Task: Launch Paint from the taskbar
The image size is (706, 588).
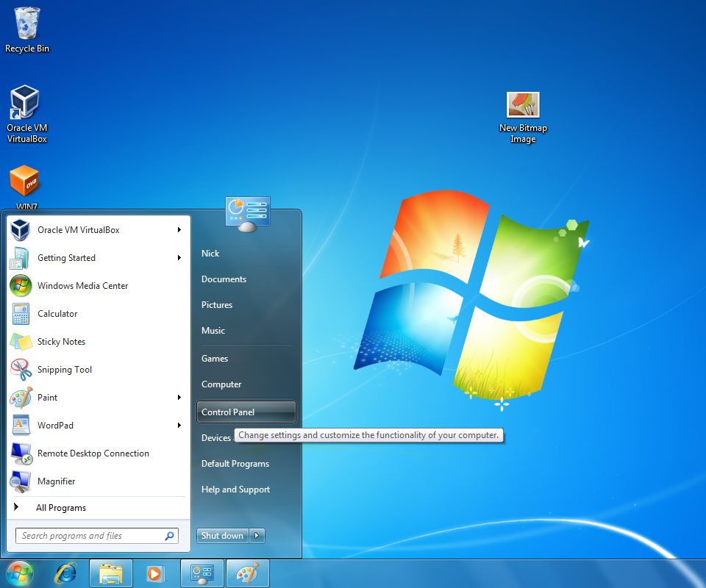Action: click(247, 573)
